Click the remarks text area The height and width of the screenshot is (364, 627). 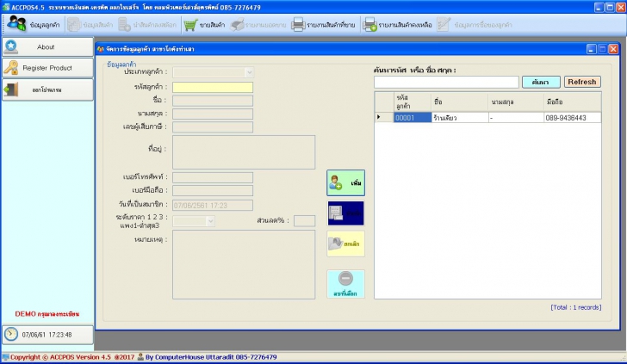[x=244, y=264]
